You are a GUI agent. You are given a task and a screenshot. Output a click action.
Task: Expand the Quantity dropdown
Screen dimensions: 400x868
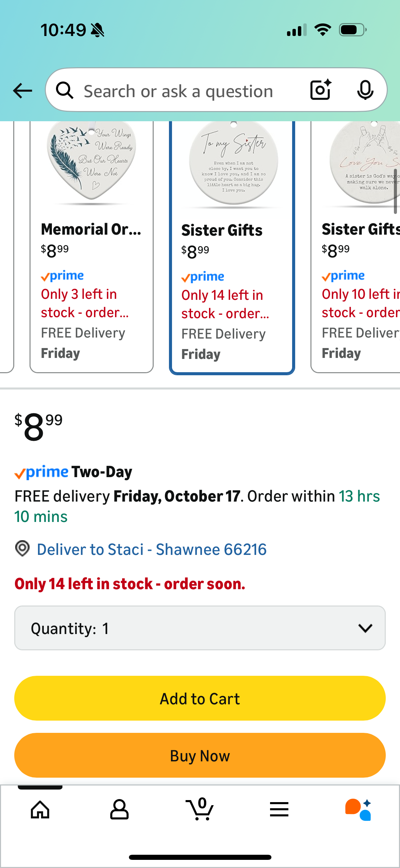(x=200, y=628)
